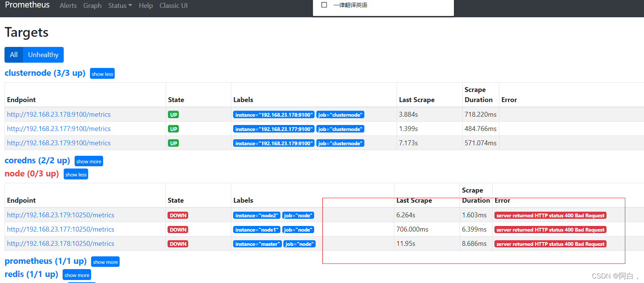Click the 571.074ms scrape duration value
The image size is (644, 283).
[x=481, y=143]
